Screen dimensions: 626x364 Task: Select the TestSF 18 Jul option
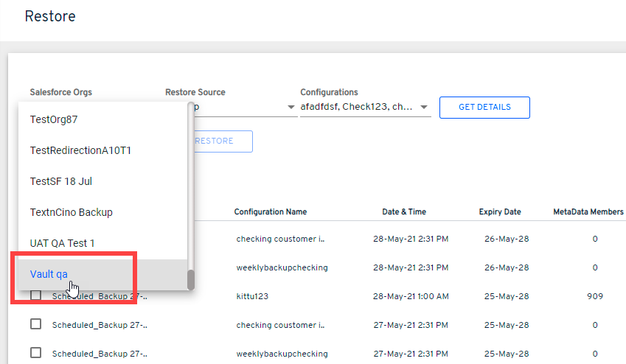pyautogui.click(x=60, y=181)
